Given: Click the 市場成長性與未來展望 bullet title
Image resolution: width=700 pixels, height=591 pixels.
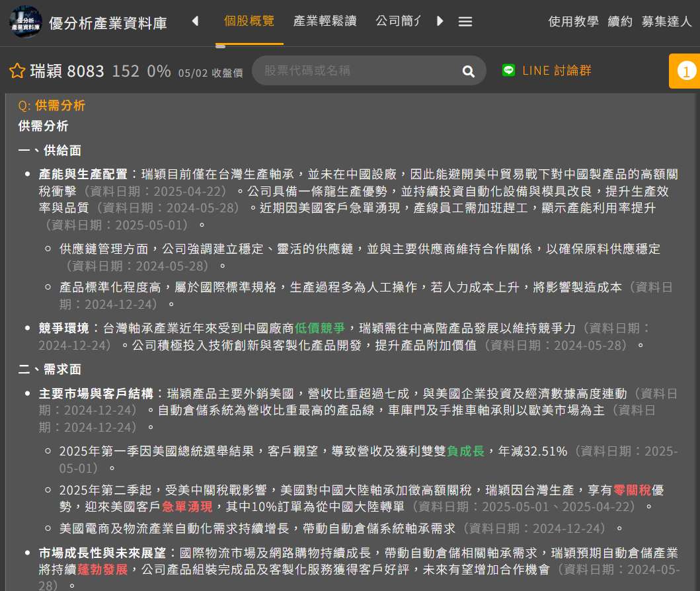Looking at the screenshot, I should pos(102,553).
